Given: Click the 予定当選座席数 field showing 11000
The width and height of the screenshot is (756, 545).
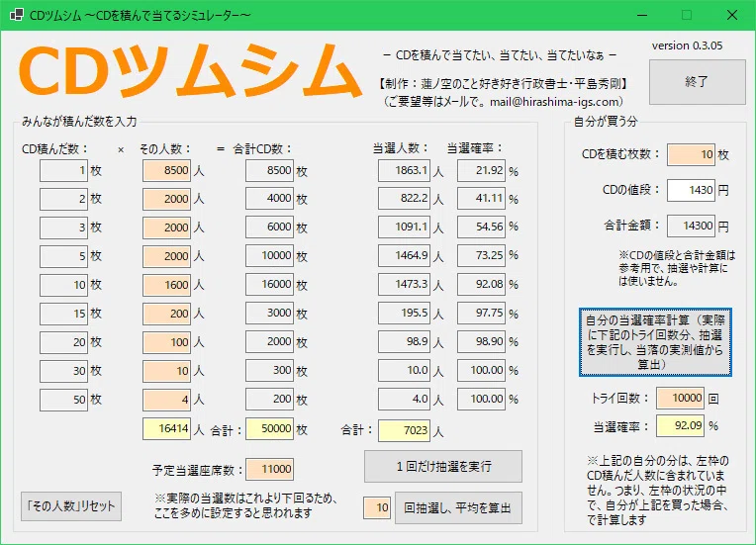Looking at the screenshot, I should point(269,470).
